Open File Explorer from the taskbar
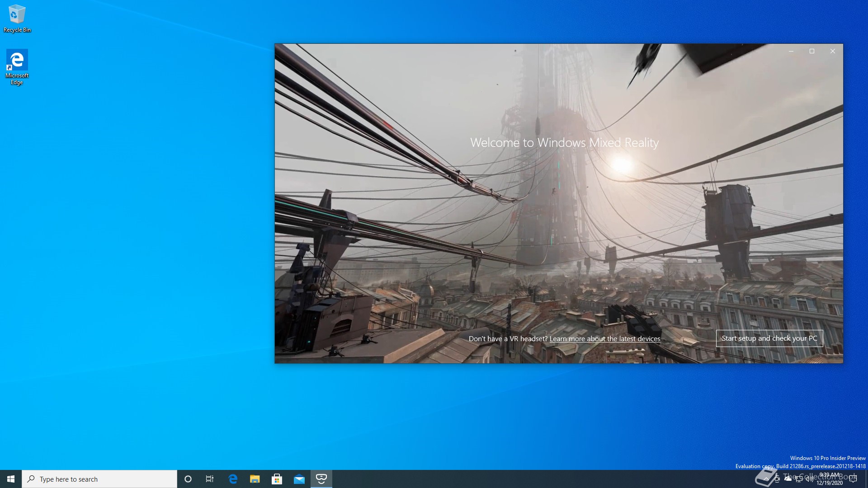The image size is (868, 488). pyautogui.click(x=255, y=479)
